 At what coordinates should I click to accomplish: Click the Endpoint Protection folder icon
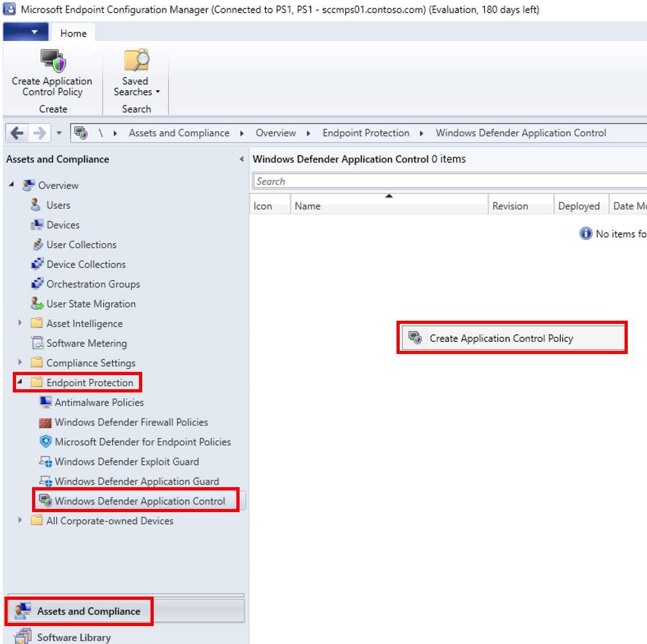37,382
